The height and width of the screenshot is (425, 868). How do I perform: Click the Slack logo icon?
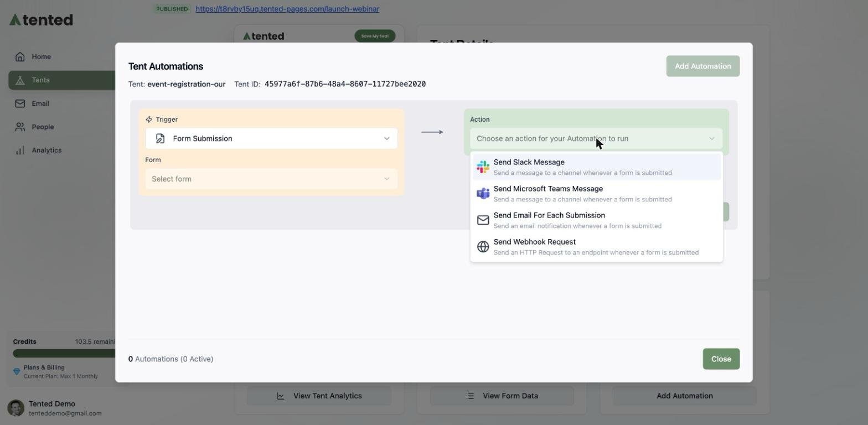tap(483, 167)
